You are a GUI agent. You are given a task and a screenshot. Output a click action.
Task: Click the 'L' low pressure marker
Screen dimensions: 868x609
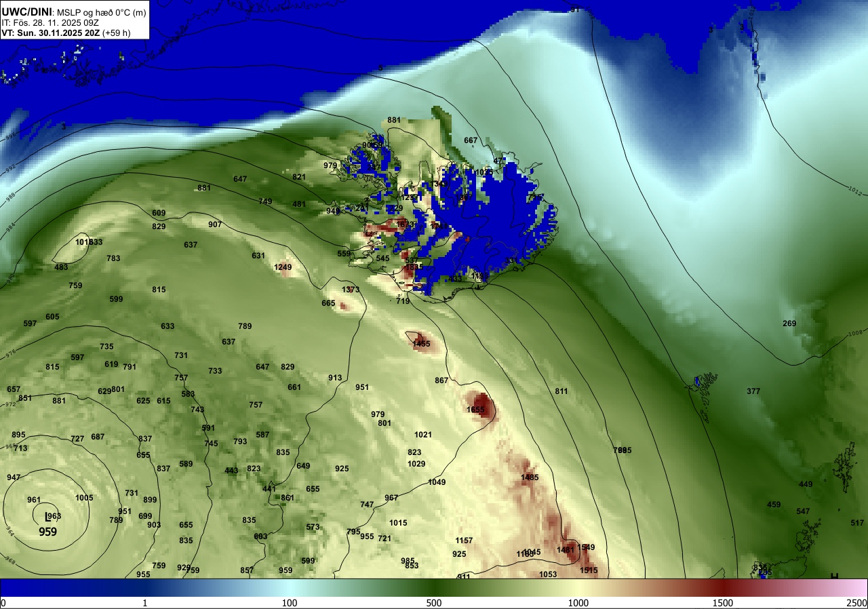click(x=47, y=517)
